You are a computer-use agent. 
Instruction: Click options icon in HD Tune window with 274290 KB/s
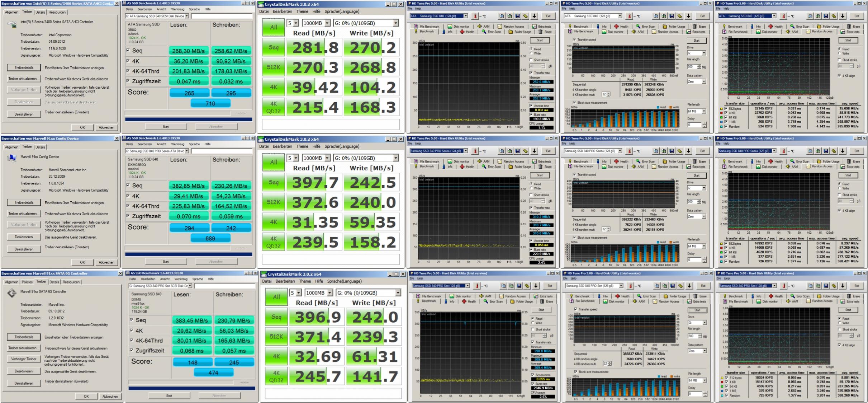(680, 16)
